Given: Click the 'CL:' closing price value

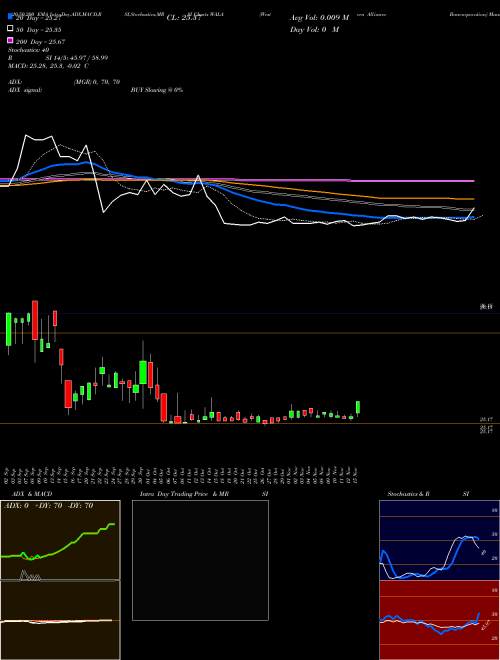Looking at the screenshot, I should tap(184, 18).
